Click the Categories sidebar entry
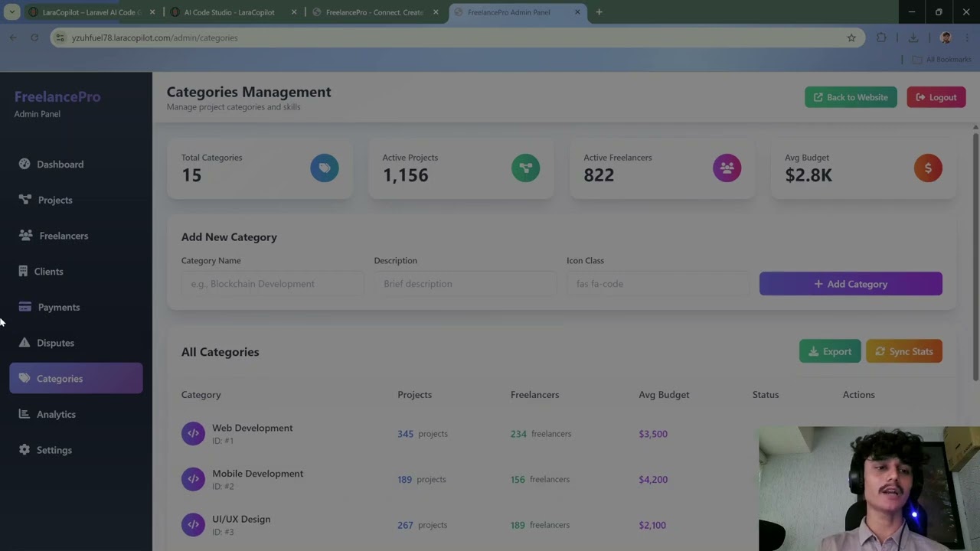 click(x=76, y=378)
